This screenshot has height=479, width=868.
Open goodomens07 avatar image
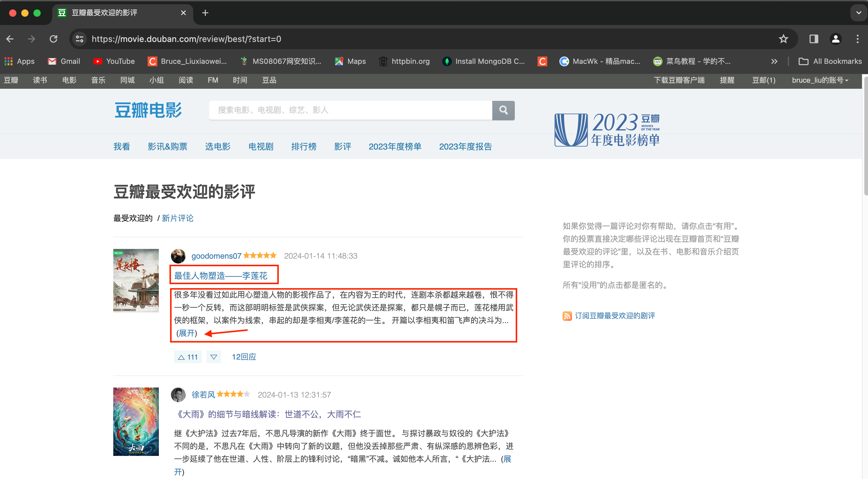[x=178, y=256]
